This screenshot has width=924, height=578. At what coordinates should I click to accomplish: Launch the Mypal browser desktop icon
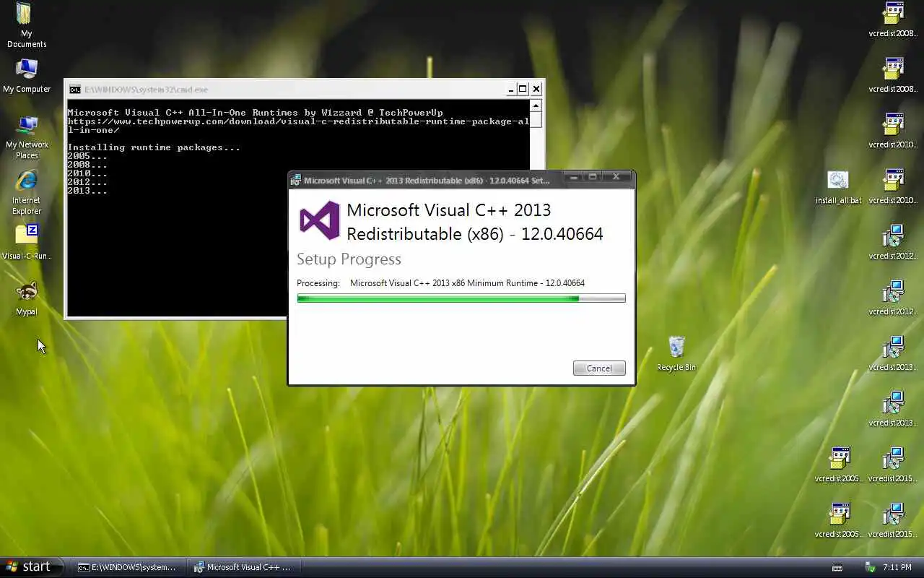pos(27,298)
